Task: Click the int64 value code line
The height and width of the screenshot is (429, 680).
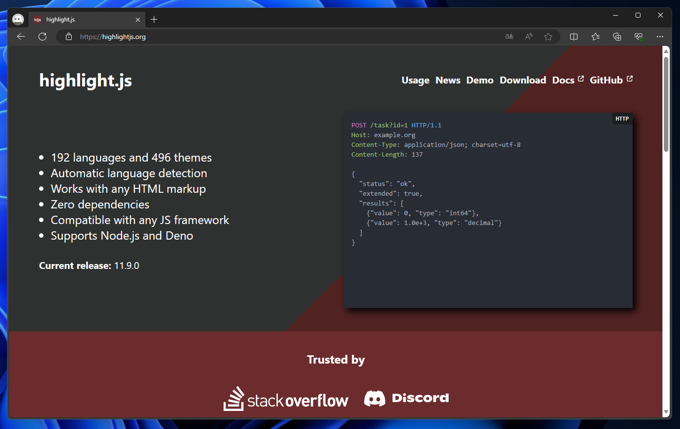Action: 422,213
